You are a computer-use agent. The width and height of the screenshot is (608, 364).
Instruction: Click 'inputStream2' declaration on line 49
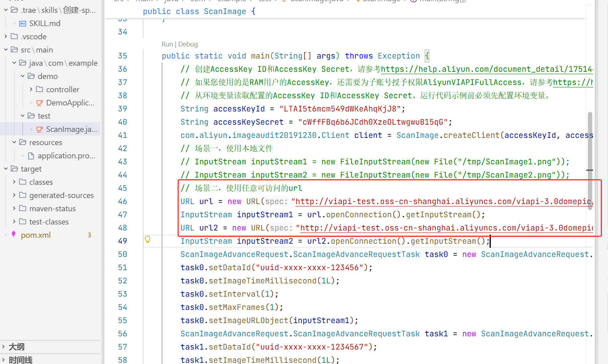[265, 241]
